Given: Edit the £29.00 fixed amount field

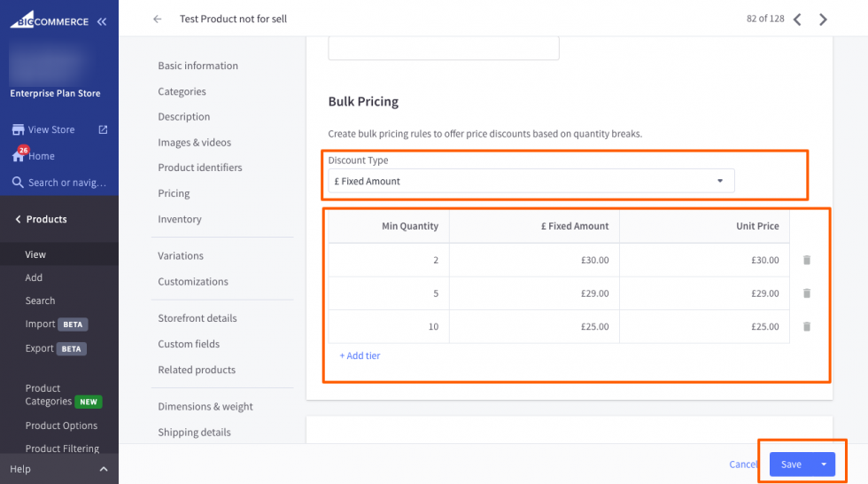Looking at the screenshot, I should tap(535, 293).
